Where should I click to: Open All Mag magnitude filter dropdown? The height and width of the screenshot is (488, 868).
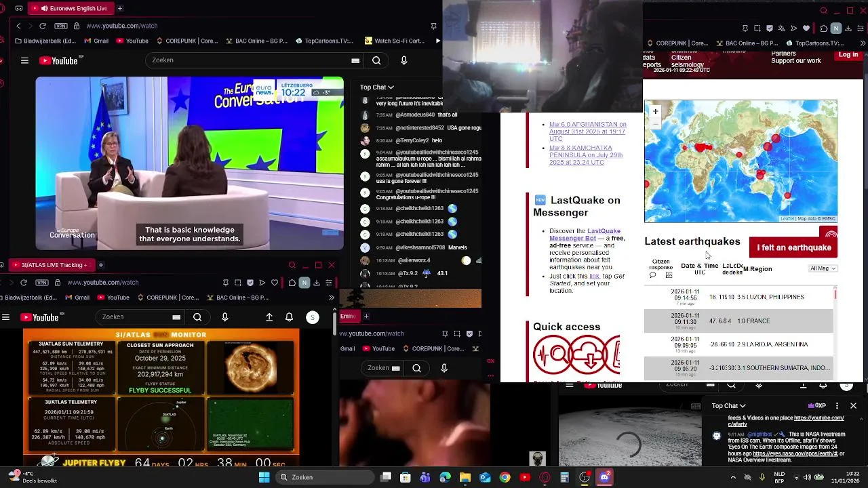point(823,268)
